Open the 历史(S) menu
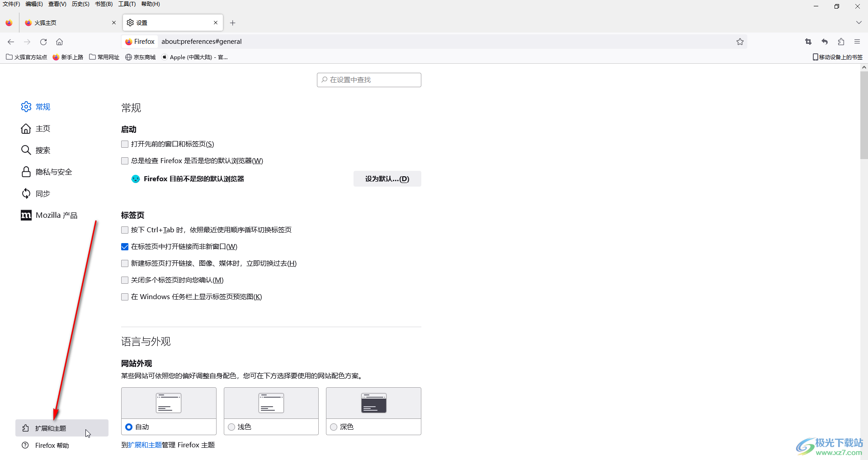Viewport: 868px width, 460px height. click(80, 4)
